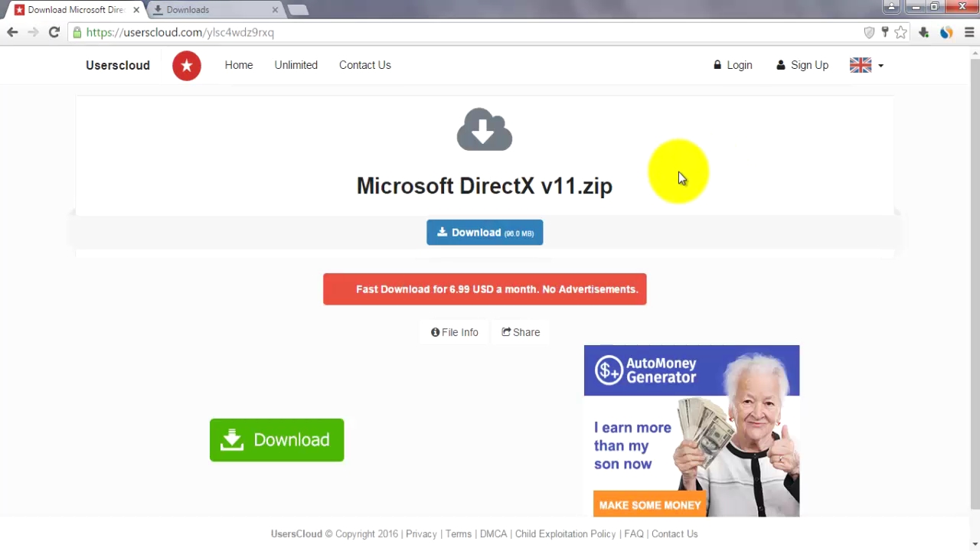Minimize the Chrome window
Image resolution: width=980 pixels, height=551 pixels.
[916, 7]
